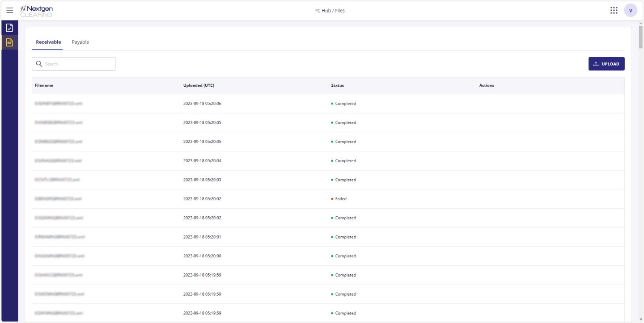Image resolution: width=644 pixels, height=323 pixels.
Task: Select timestamp 2023-09-18 05:20:06
Action: coord(202,104)
